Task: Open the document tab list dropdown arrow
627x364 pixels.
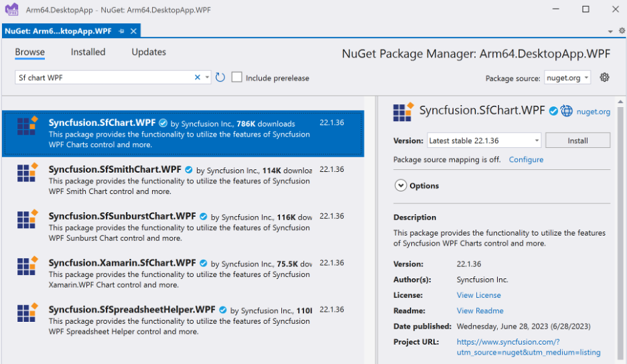Action: [x=610, y=31]
